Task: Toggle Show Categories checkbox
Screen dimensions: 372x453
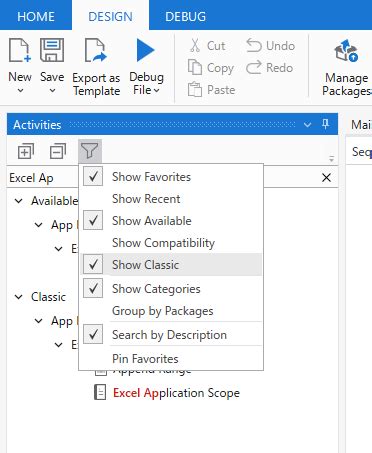Action: 93,288
